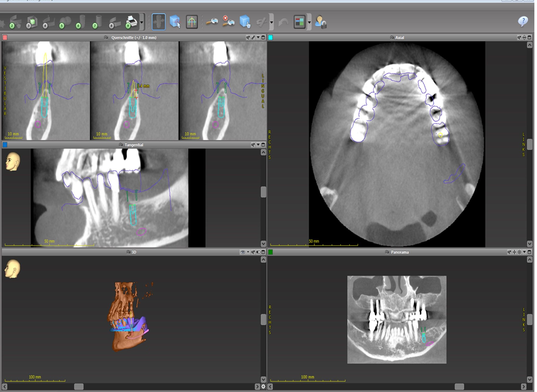Click the red color swatch of Querschnitte panel
537x392 pixels.
tap(5, 37)
